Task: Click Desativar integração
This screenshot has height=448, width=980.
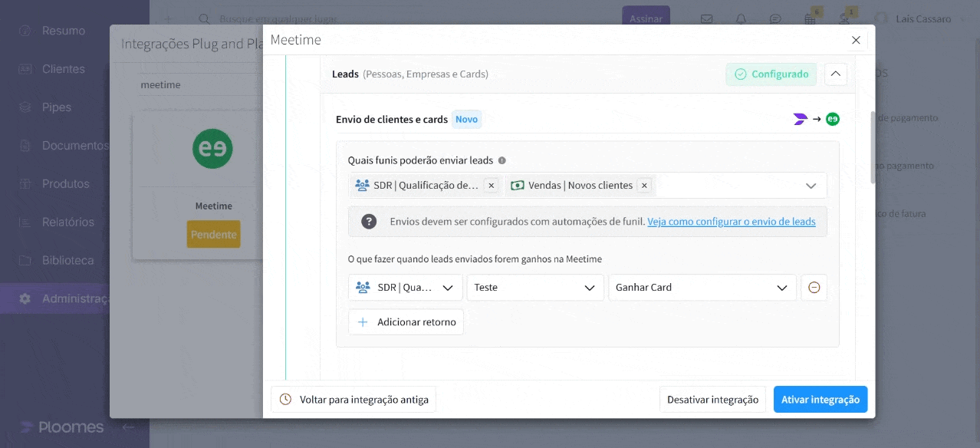Action: [x=712, y=399]
